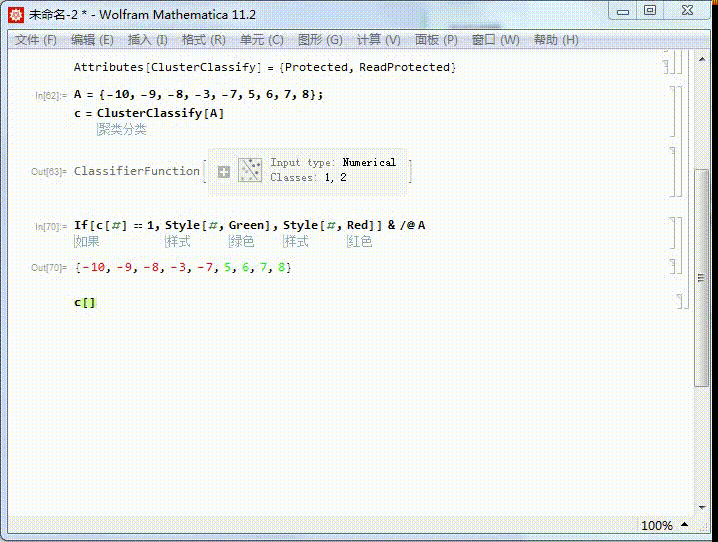Click the vertical scrollbar thumb
The image size is (718, 542).
click(x=702, y=278)
